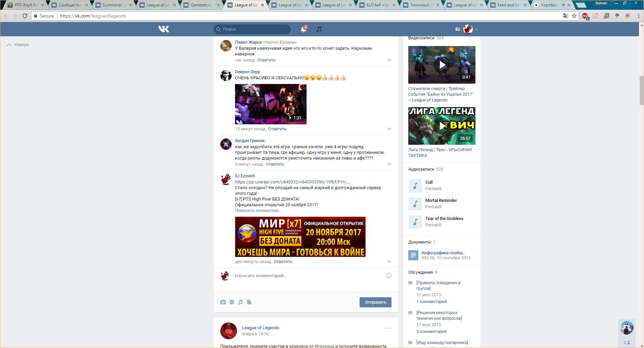
Task: Mute the Коробей tab audio icon
Action: pos(563,5)
